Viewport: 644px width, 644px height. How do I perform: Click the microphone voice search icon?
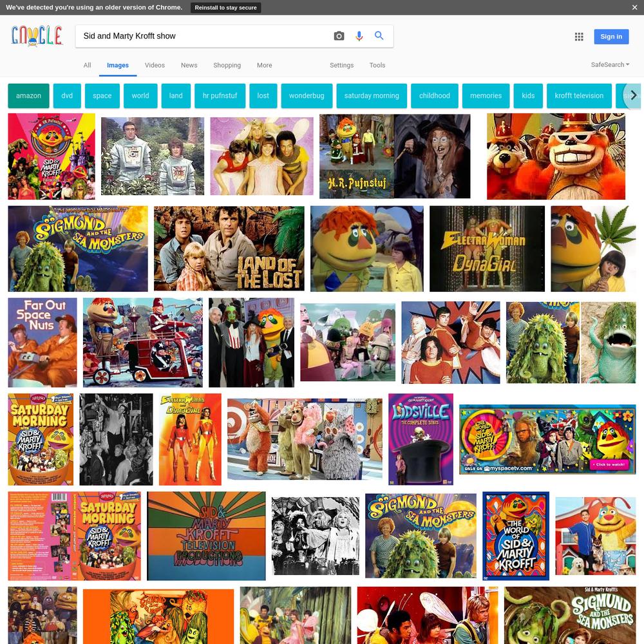pos(359,36)
